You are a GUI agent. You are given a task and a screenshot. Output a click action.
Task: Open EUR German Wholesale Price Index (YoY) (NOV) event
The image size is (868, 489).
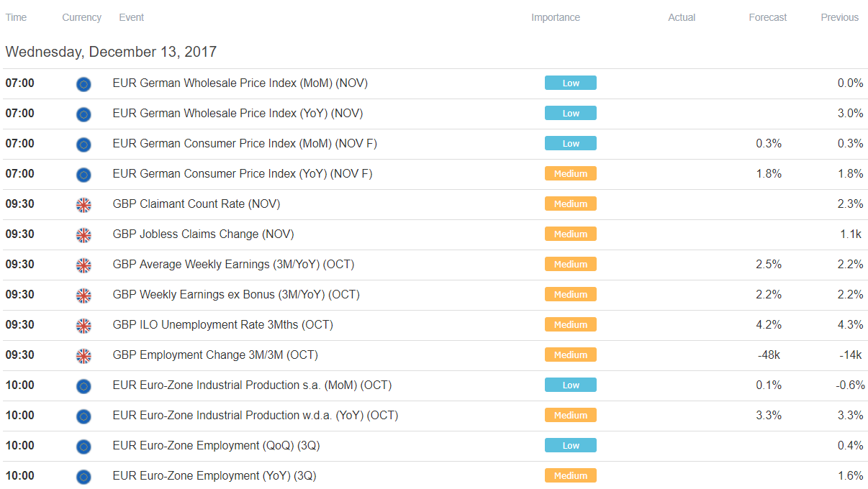[238, 114]
